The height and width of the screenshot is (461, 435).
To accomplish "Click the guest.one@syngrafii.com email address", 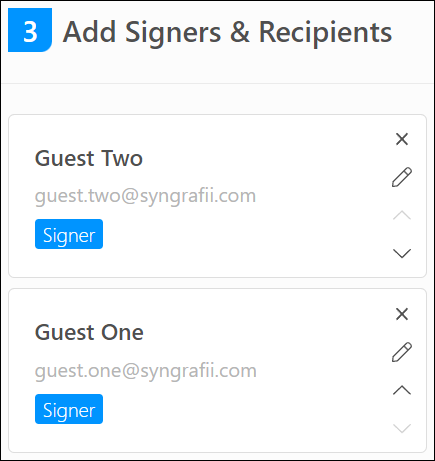I will [x=146, y=371].
